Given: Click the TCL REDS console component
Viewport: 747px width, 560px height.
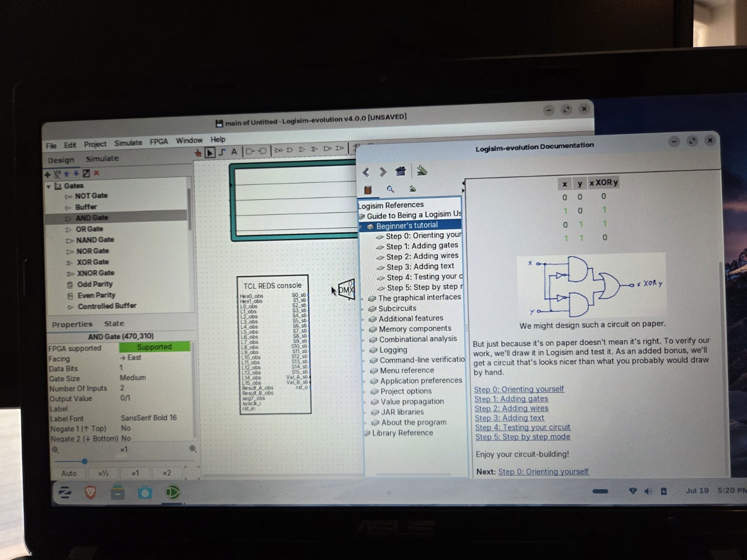Looking at the screenshot, I should [x=274, y=344].
